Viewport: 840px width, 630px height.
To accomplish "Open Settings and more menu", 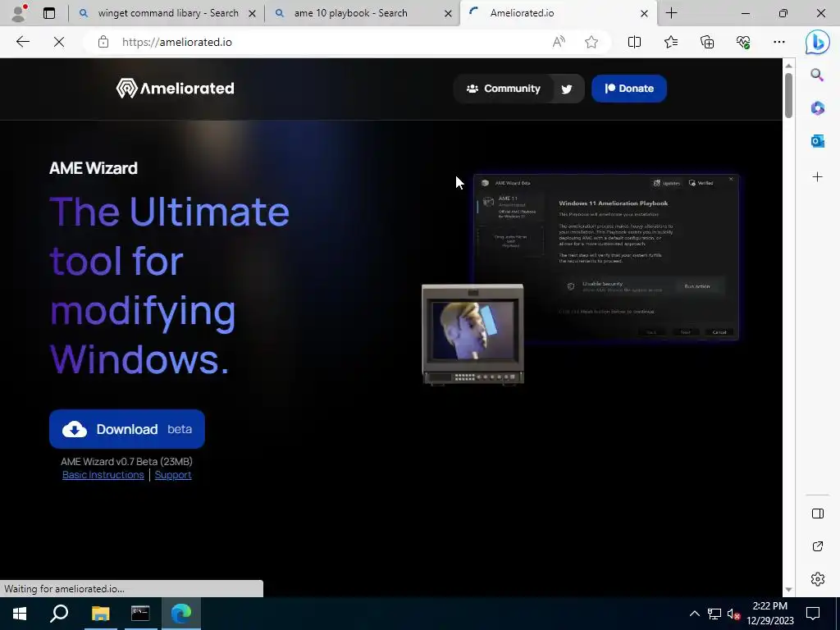I will click(779, 42).
